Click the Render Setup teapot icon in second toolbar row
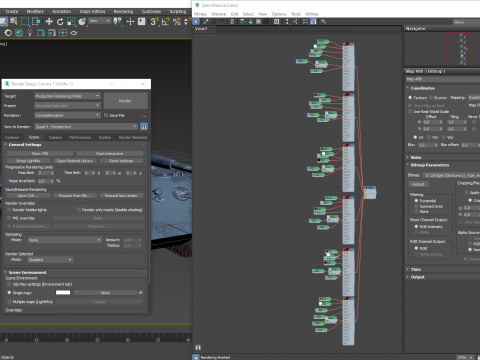Image resolution: width=480 pixels, height=360 pixels. pyautogui.click(x=8, y=33)
